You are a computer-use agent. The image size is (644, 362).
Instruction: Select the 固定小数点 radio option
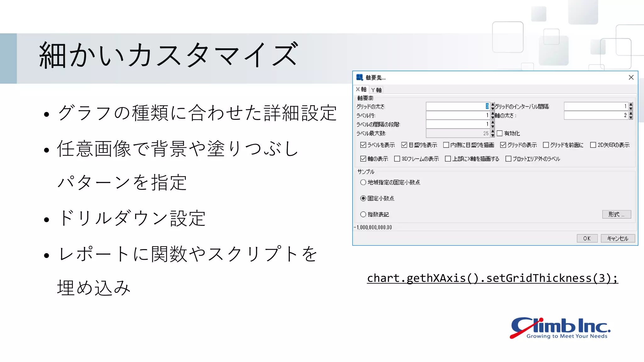[363, 198]
